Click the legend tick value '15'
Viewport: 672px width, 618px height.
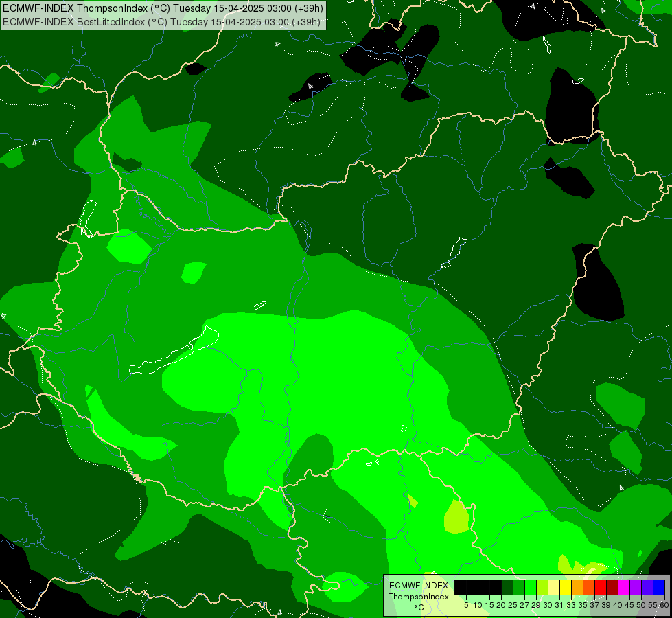click(x=489, y=605)
